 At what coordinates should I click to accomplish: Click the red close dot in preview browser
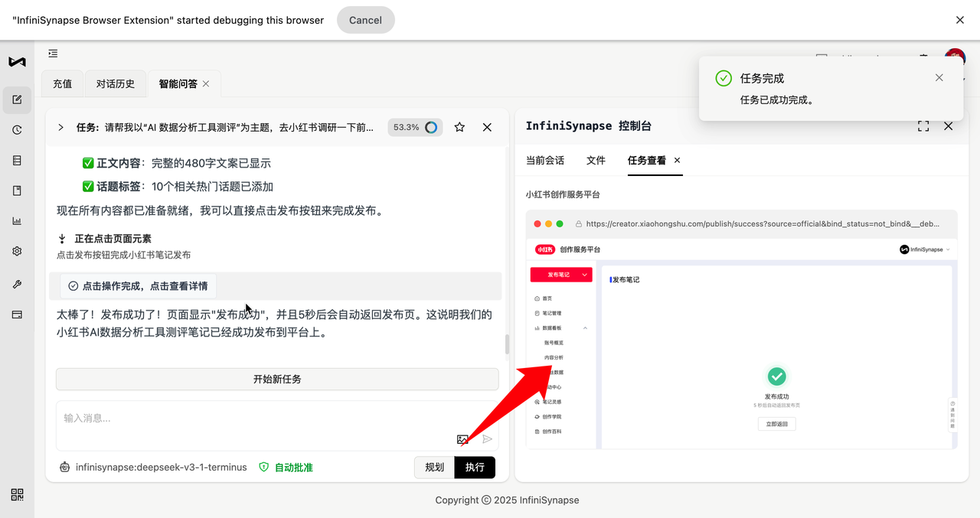pos(537,224)
